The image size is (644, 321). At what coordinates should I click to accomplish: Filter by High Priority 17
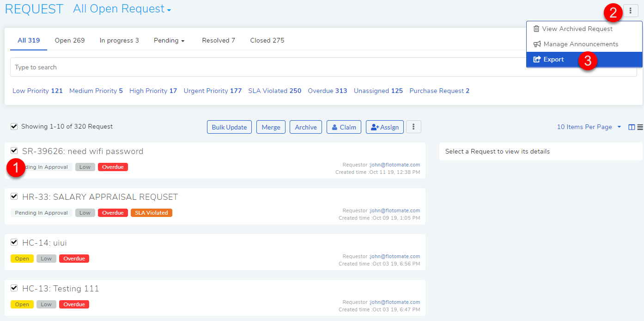pyautogui.click(x=153, y=91)
